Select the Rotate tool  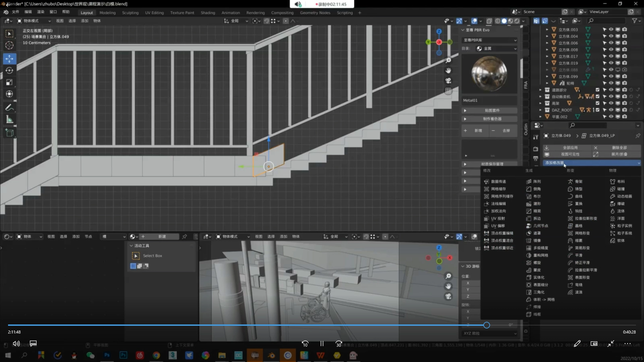point(9,70)
